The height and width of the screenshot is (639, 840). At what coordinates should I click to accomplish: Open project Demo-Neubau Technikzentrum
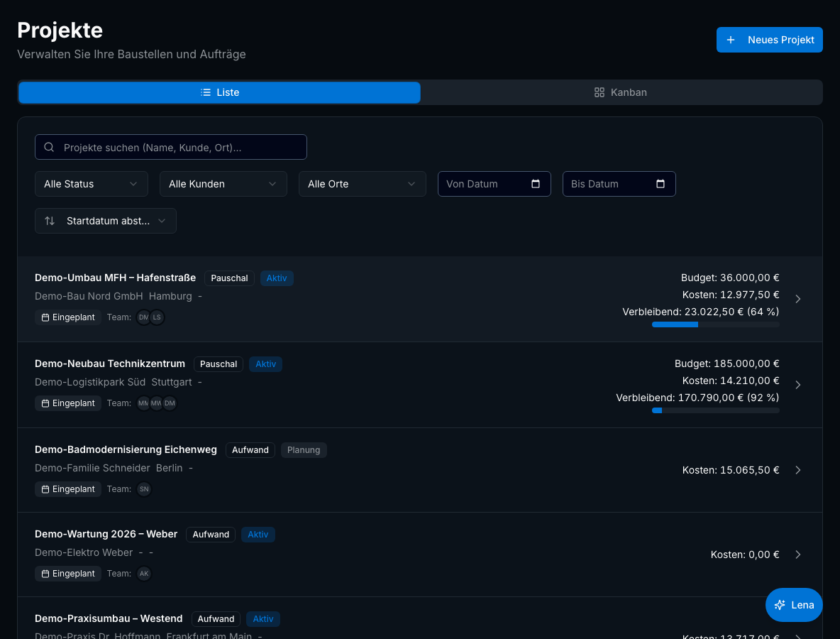110,364
